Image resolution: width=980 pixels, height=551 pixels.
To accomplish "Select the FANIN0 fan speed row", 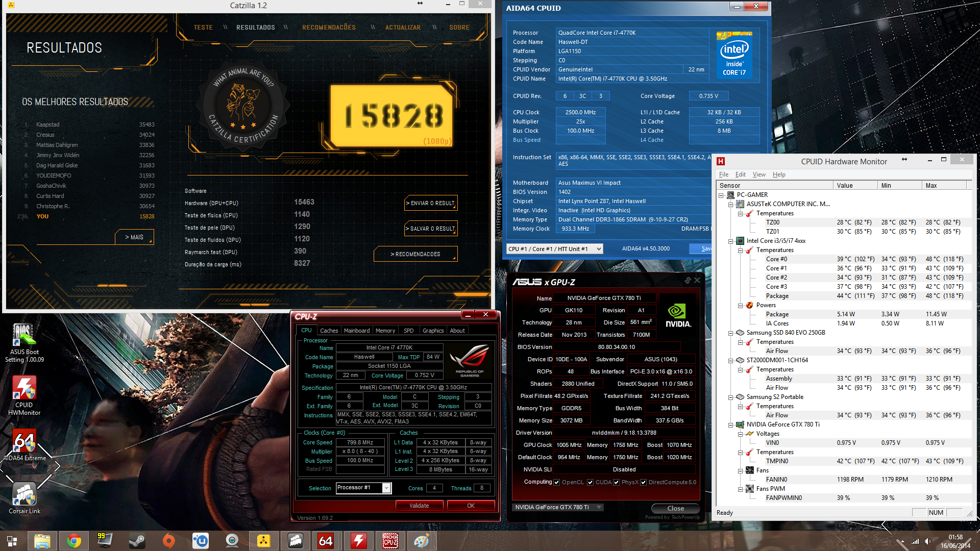I will click(x=866, y=480).
